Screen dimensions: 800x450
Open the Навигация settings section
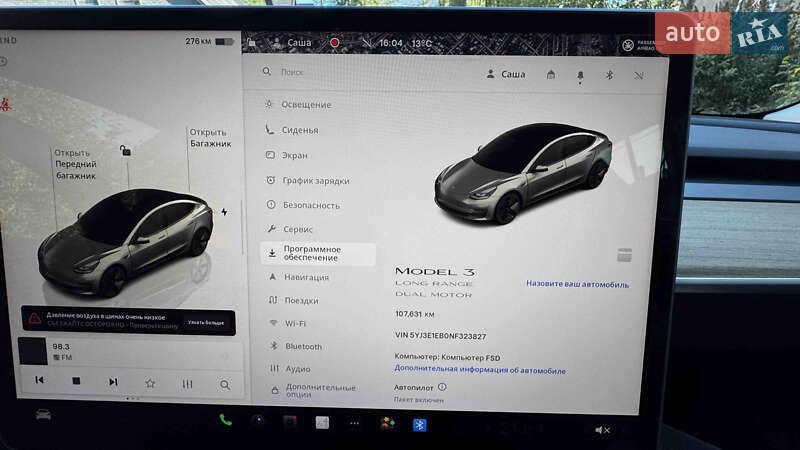pos(306,277)
